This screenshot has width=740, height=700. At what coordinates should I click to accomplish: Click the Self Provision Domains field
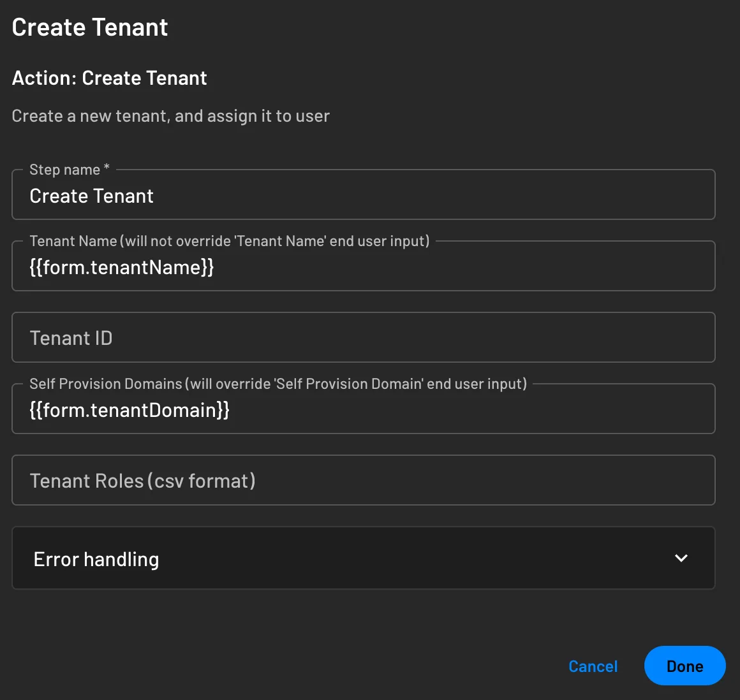[364, 409]
